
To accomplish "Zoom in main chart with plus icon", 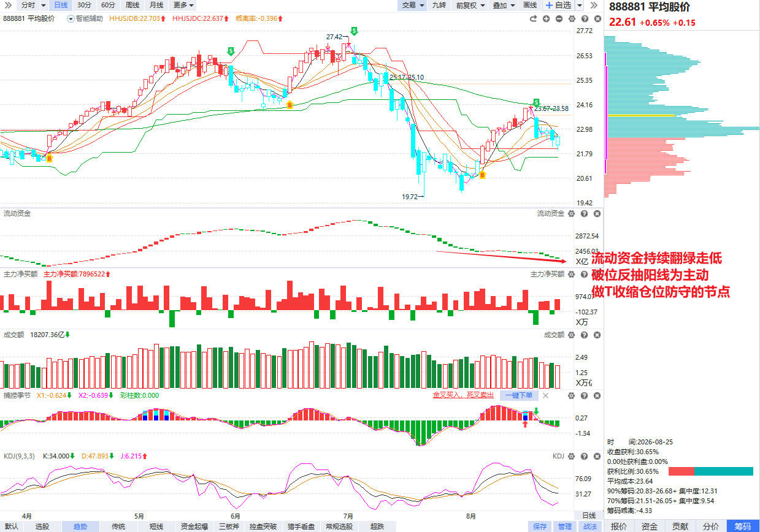I will (546, 19).
